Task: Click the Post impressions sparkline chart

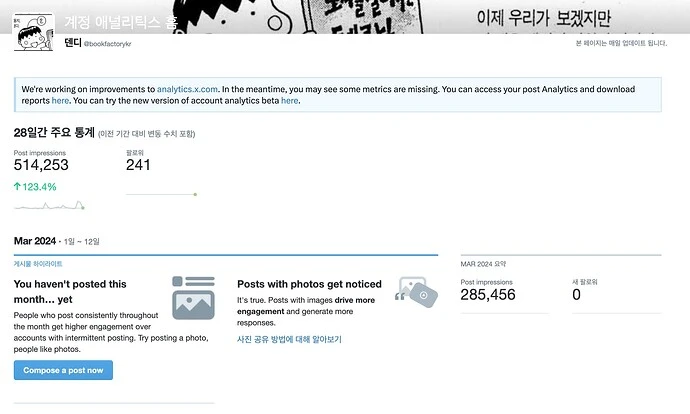Action: [x=49, y=205]
